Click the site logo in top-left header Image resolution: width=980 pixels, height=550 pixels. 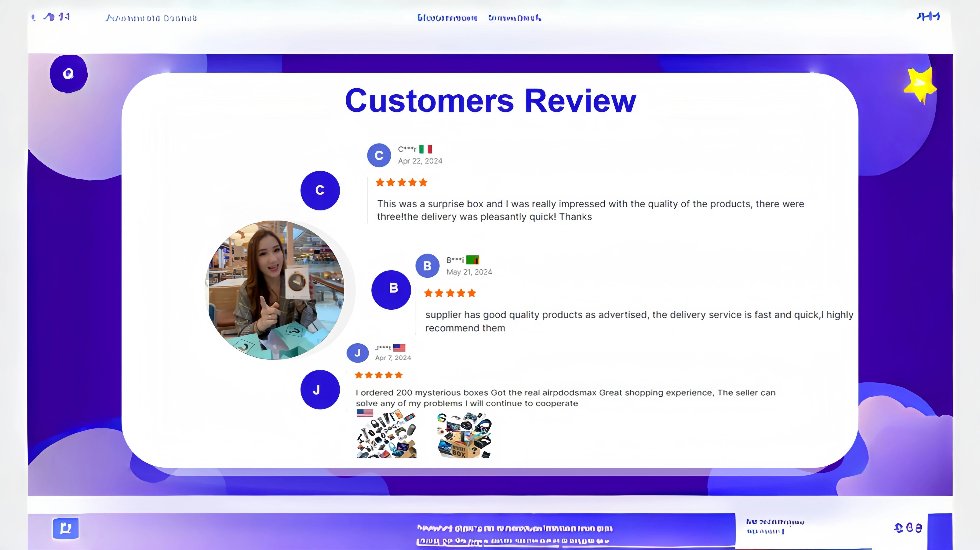click(x=56, y=17)
